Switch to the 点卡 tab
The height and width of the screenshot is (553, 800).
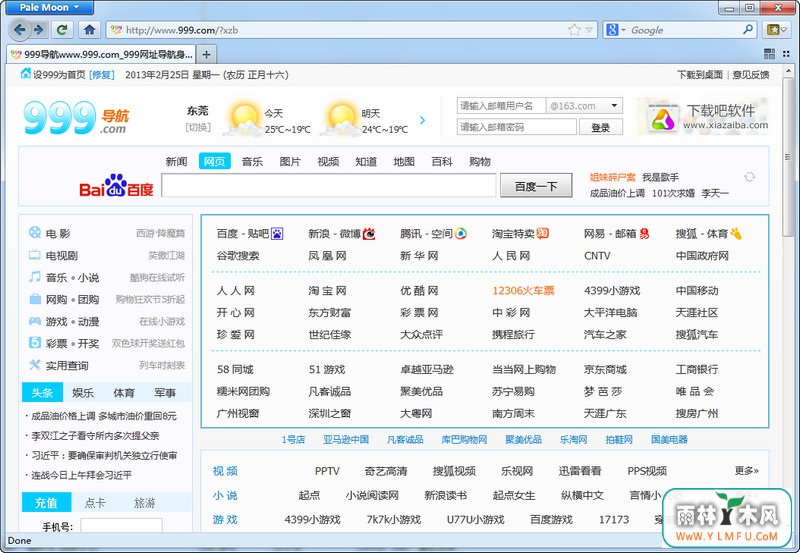[x=95, y=503]
